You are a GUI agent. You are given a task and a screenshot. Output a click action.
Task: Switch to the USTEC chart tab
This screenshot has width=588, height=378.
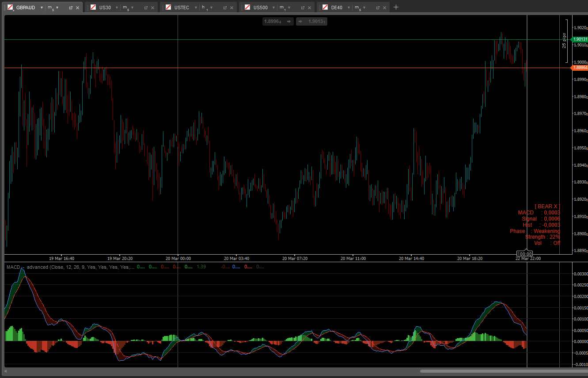182,8
